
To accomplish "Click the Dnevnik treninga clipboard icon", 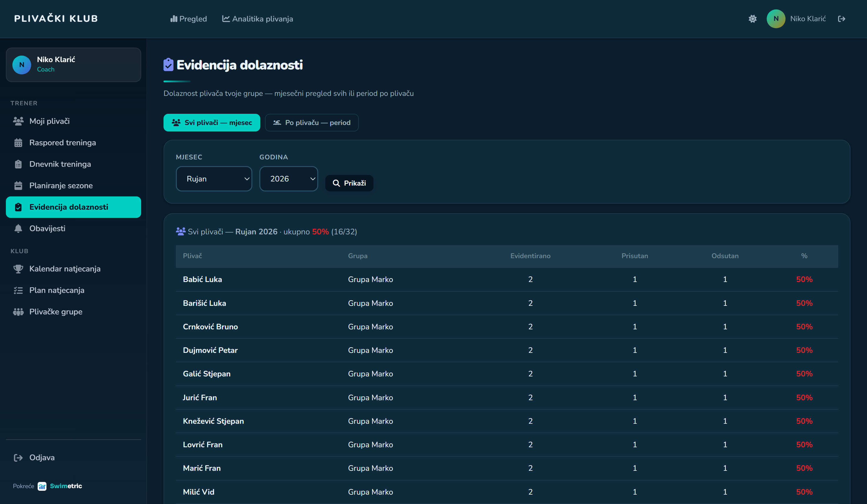I will pyautogui.click(x=18, y=164).
